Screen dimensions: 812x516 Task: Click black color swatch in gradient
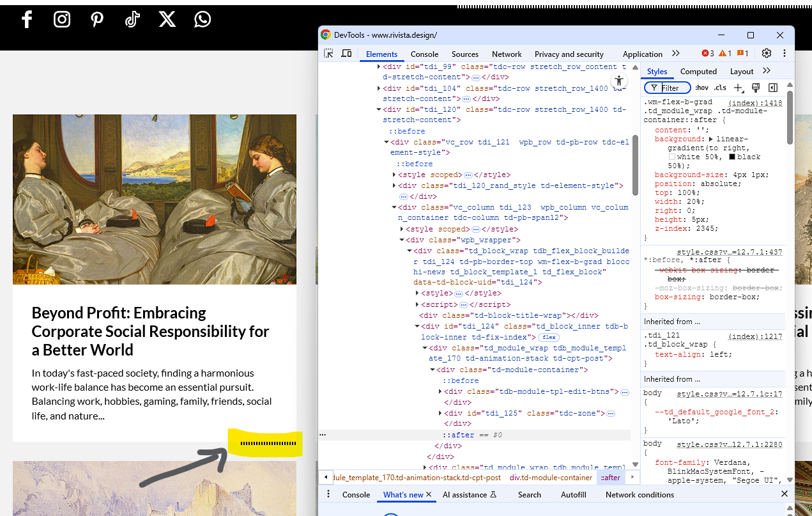coord(732,157)
